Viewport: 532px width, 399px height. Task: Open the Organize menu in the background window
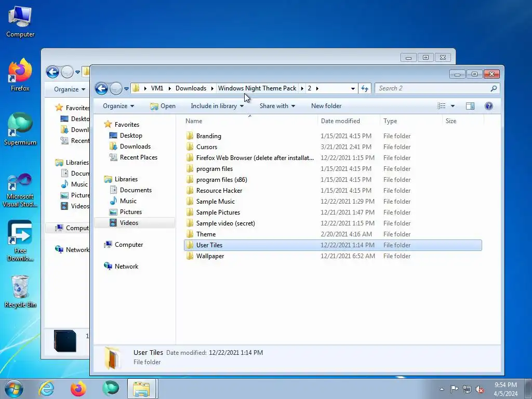(70, 89)
